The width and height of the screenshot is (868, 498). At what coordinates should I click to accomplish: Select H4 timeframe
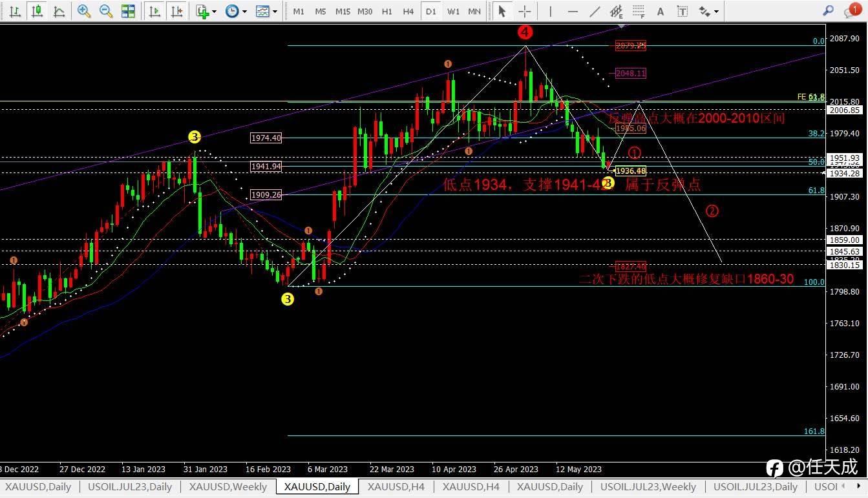[408, 12]
